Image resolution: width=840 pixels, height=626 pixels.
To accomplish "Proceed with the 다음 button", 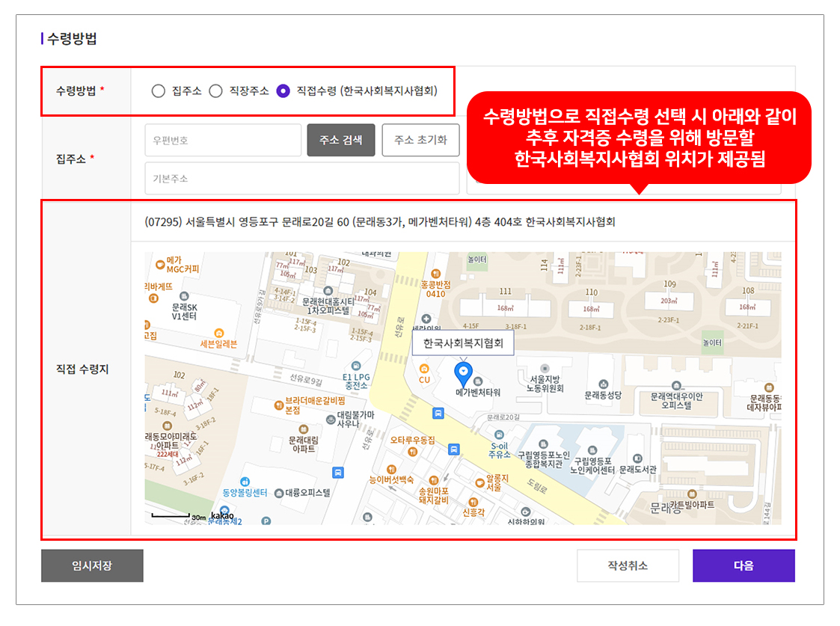I will (744, 565).
